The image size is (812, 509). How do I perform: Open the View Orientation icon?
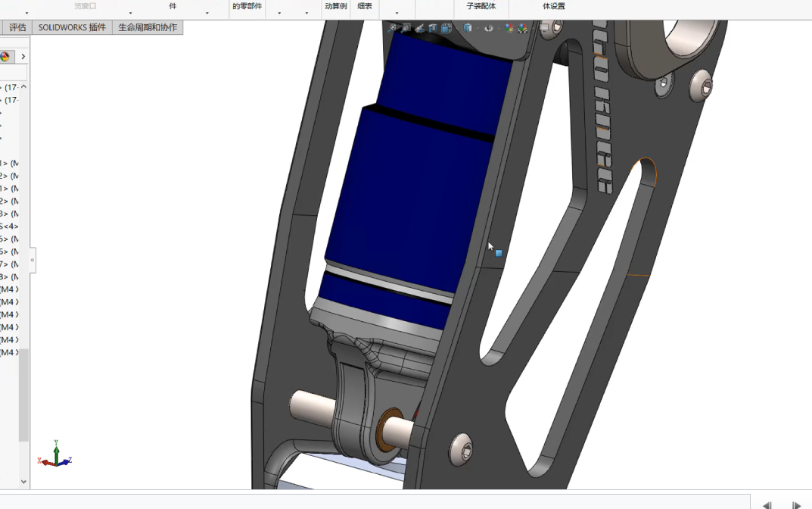pyautogui.click(x=446, y=29)
